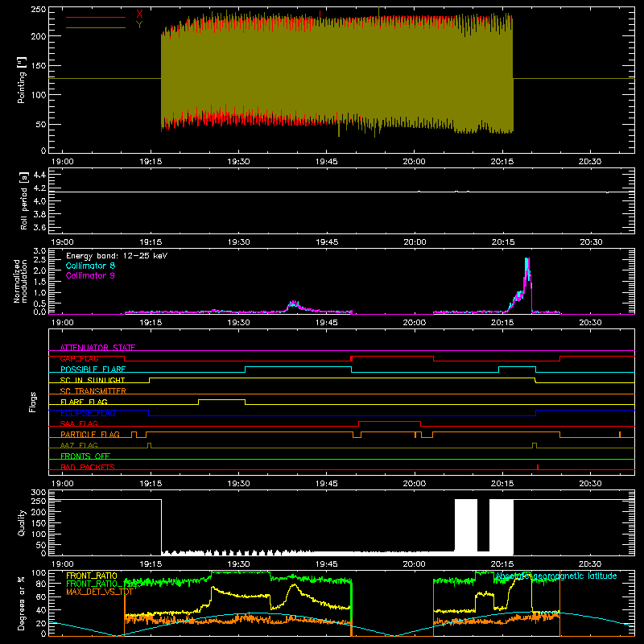The width and height of the screenshot is (644, 644).
Task: Click the ATTENUATOR_STATE flag label
Action: [97, 348]
